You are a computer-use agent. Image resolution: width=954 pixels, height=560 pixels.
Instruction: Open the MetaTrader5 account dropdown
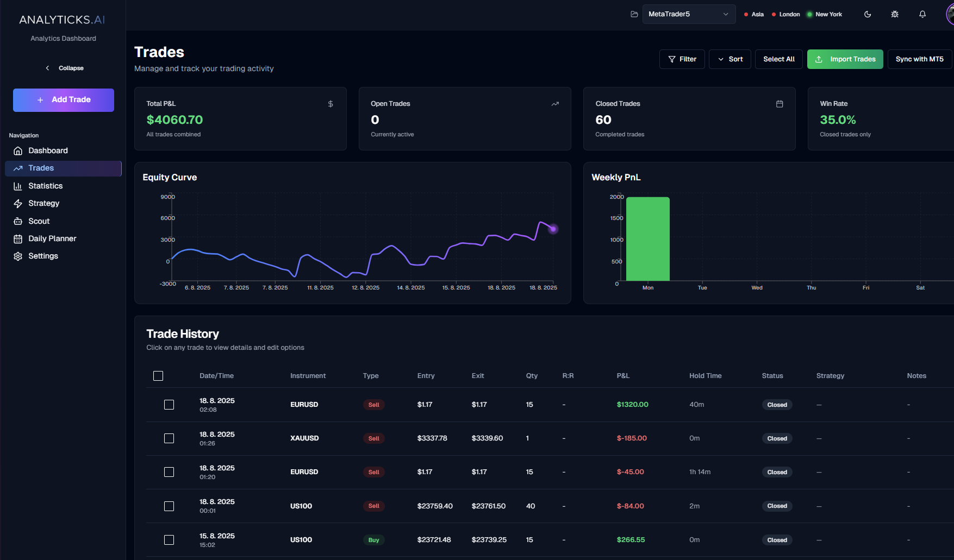689,14
